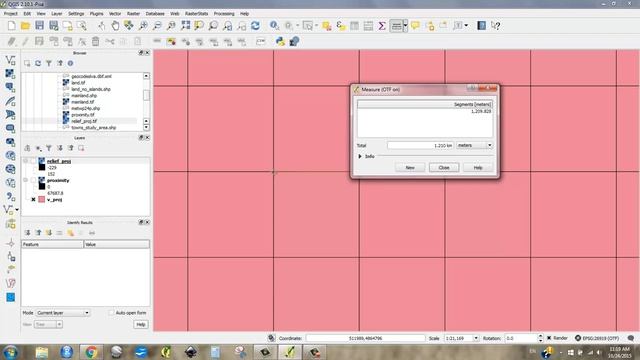Collapse the relief_proj layer tree node
The image size is (640, 360).
coord(26,161)
